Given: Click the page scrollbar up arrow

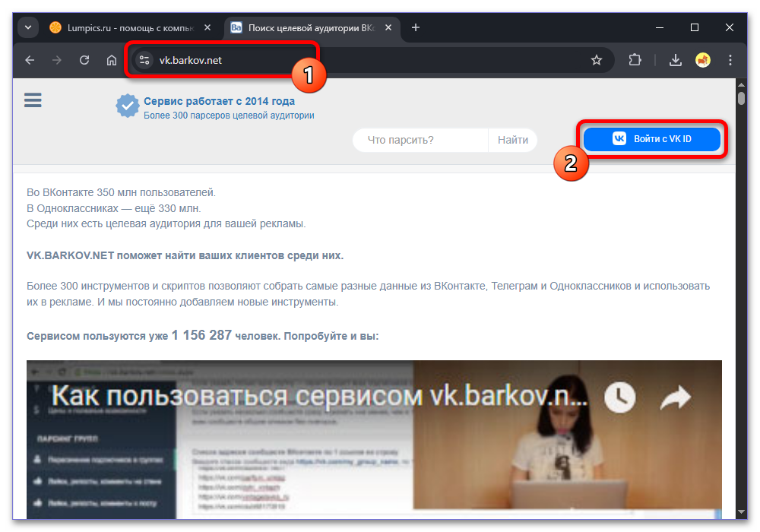Looking at the screenshot, I should coord(741,84).
